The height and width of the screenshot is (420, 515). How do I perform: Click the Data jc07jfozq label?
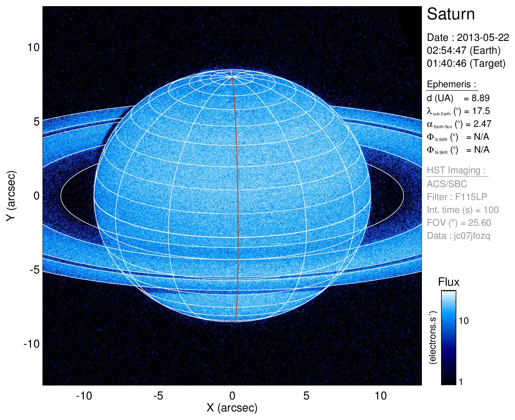[458, 236]
